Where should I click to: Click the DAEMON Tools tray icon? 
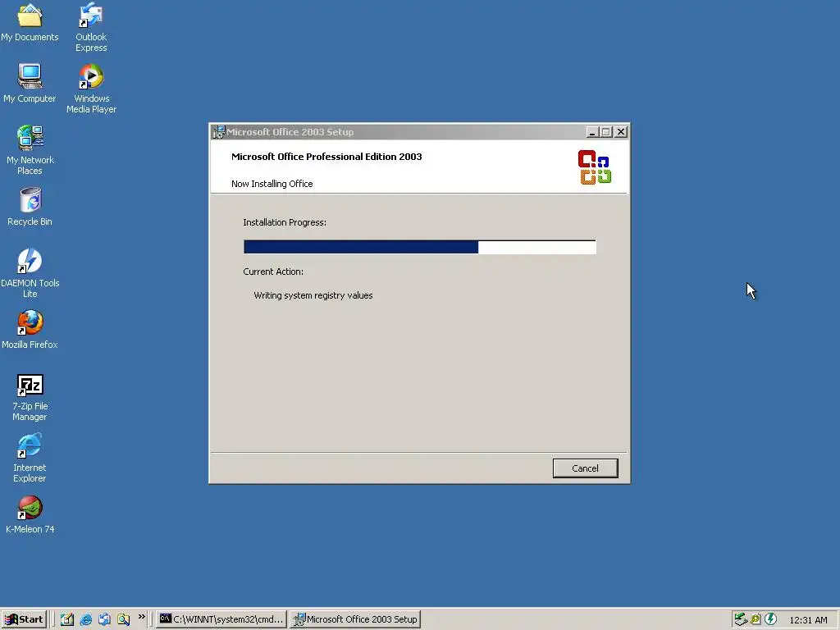[x=770, y=619]
